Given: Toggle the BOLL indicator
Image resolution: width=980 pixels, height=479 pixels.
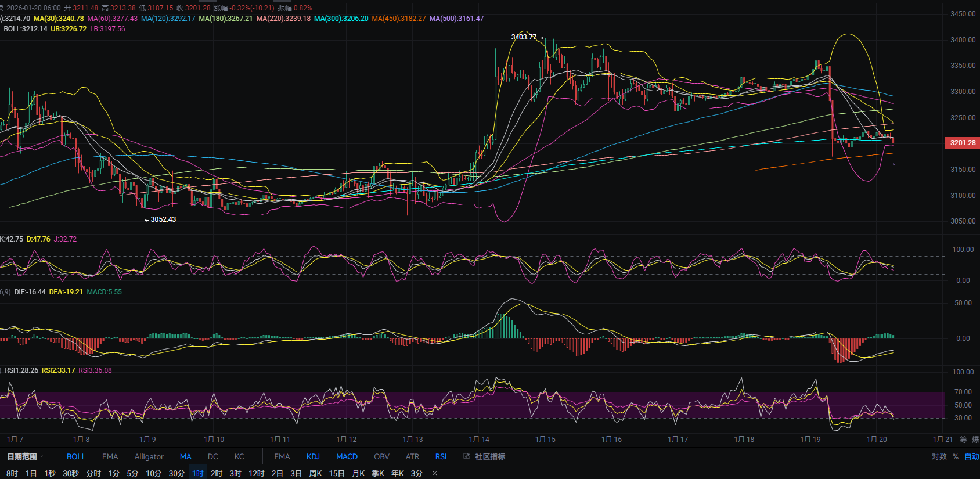Looking at the screenshot, I should pos(76,456).
